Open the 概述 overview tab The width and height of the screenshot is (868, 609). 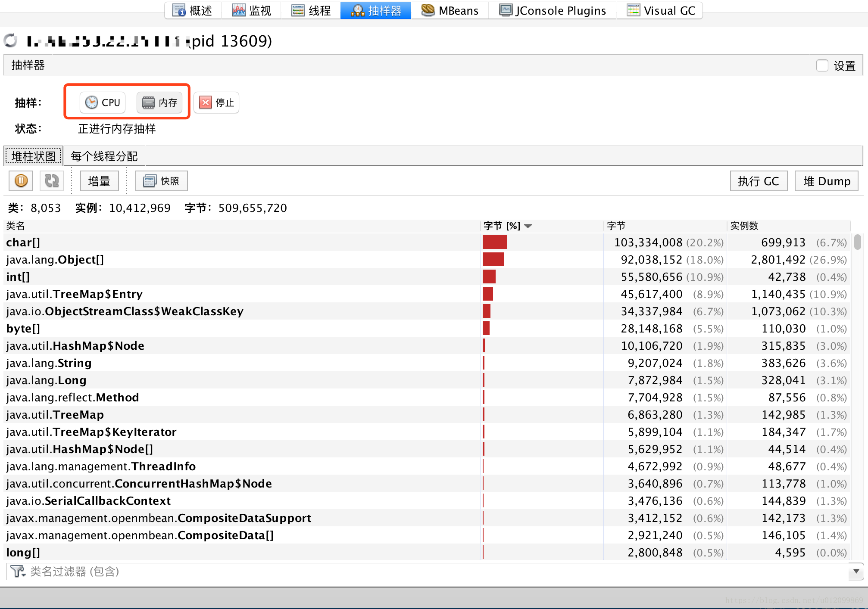[193, 10]
